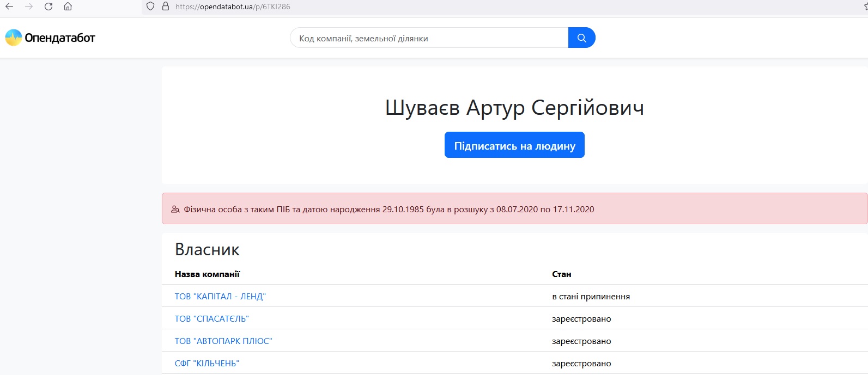Open the tracking protection shield icon

[151, 7]
